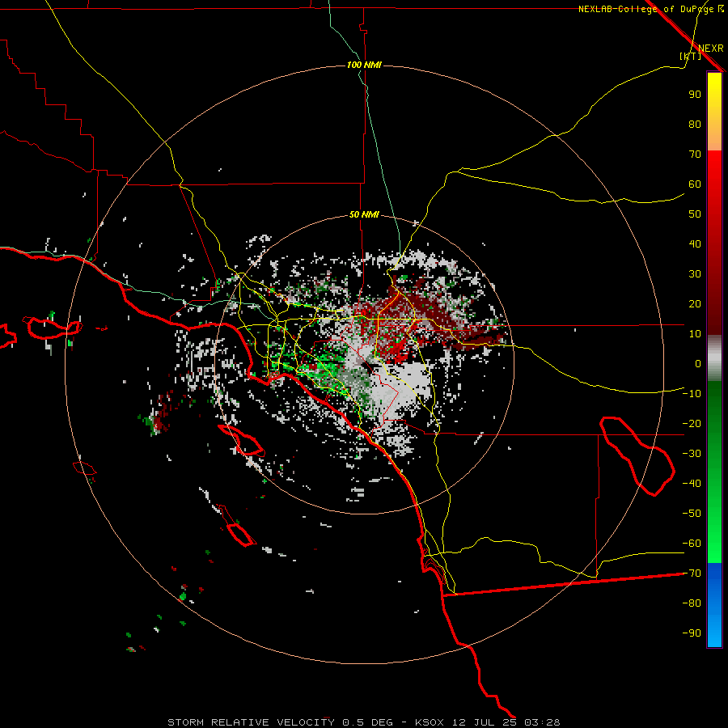Click the -50 scale value

pos(692,514)
